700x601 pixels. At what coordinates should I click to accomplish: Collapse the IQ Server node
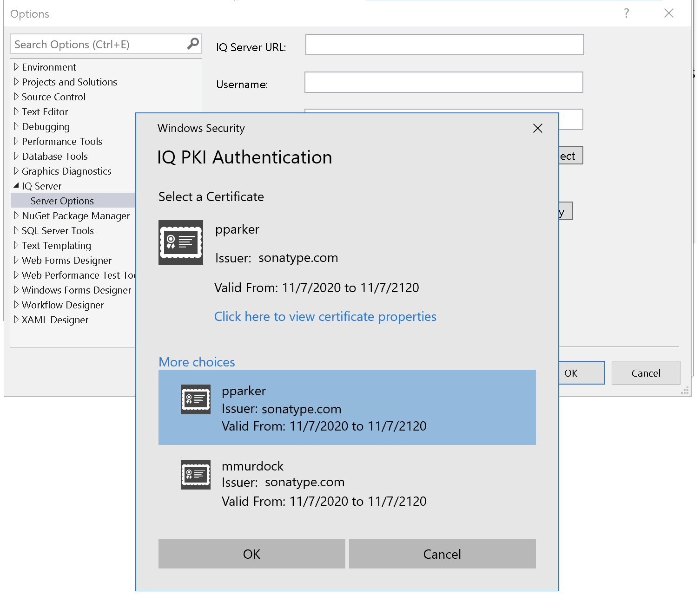pyautogui.click(x=16, y=185)
